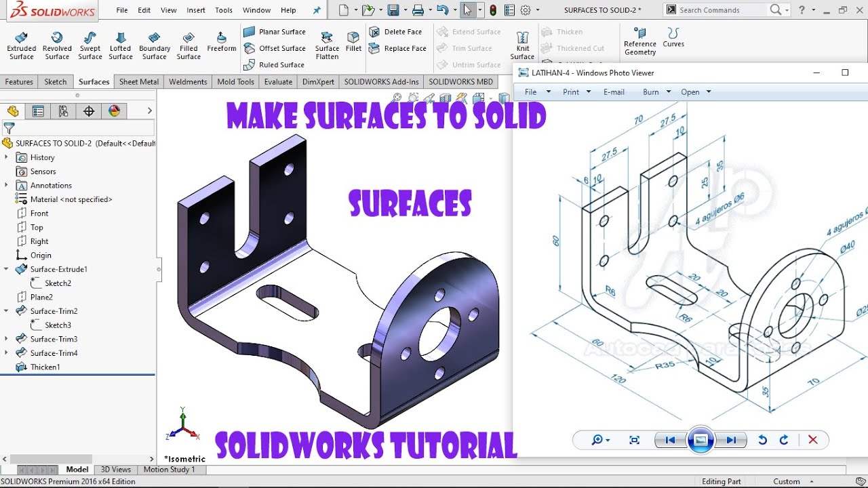
Task: Open the Options gear icon
Action: [x=525, y=10]
